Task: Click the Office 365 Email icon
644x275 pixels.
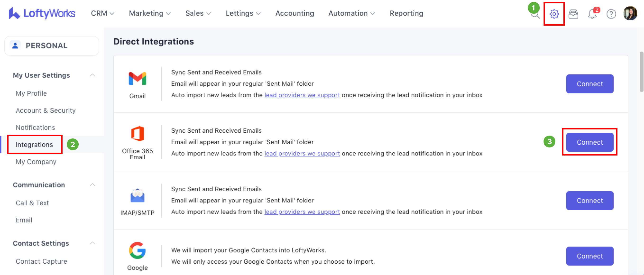Action: coord(137,134)
